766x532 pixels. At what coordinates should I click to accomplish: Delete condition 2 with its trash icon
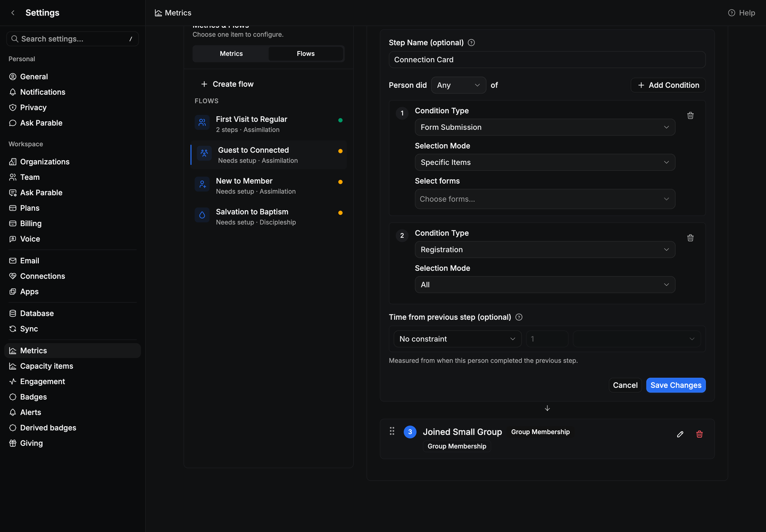pos(690,238)
